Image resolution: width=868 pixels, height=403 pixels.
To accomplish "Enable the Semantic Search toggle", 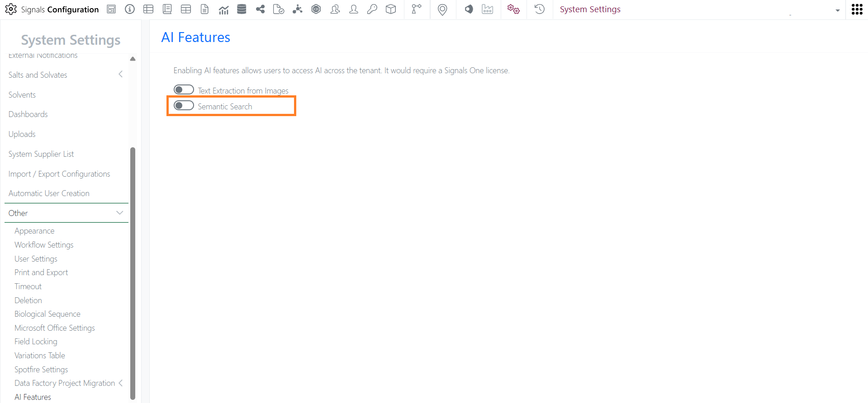I will [184, 105].
